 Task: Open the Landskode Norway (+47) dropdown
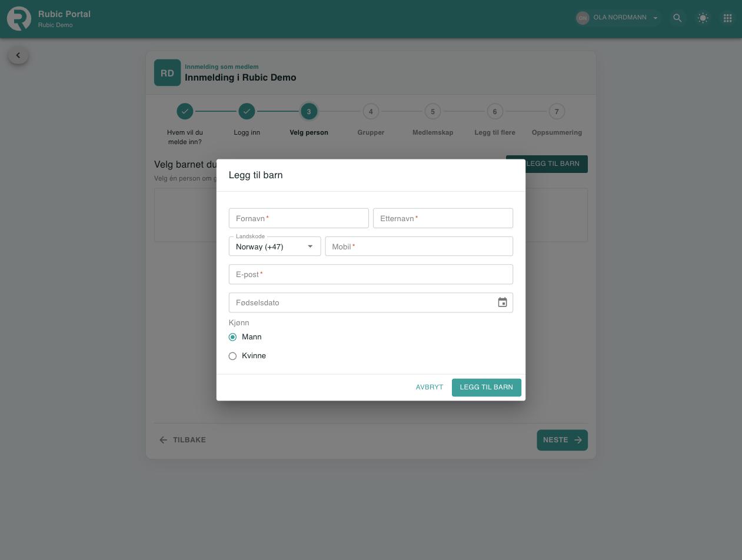point(275,246)
